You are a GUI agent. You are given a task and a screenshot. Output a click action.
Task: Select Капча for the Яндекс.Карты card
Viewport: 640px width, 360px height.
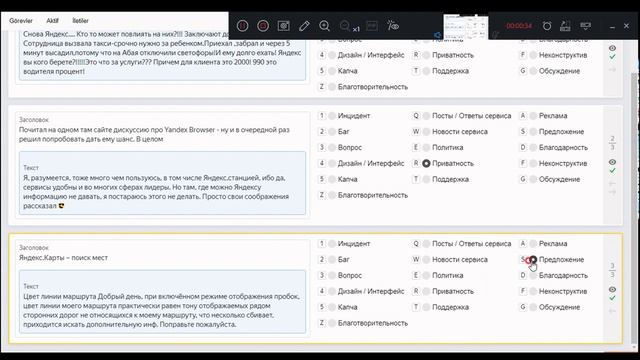[332, 307]
